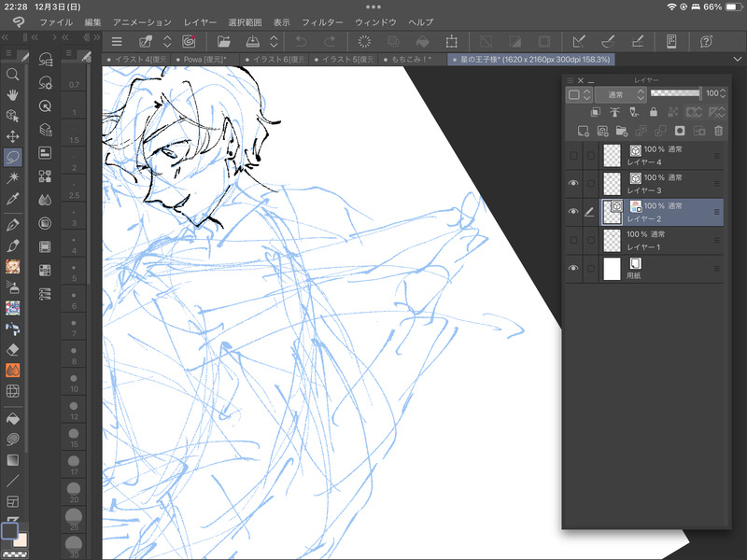
Task: Expand arrows next to new-canvas icon
Action: click(x=167, y=41)
